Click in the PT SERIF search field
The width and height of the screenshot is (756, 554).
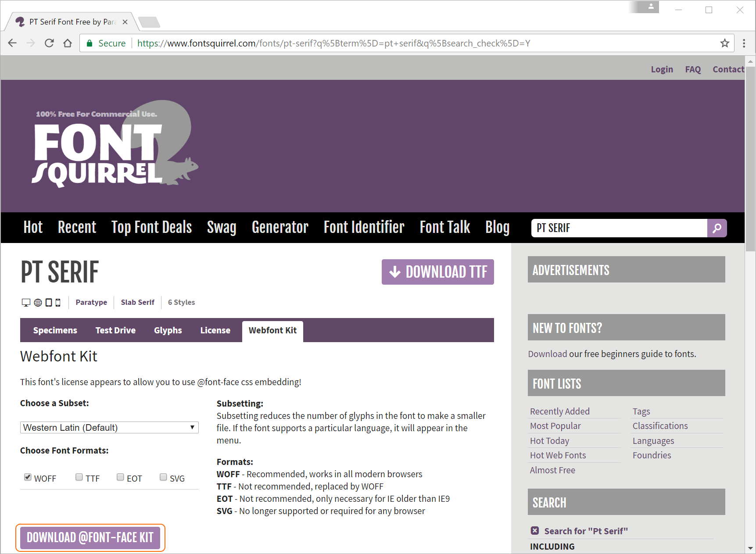(619, 228)
